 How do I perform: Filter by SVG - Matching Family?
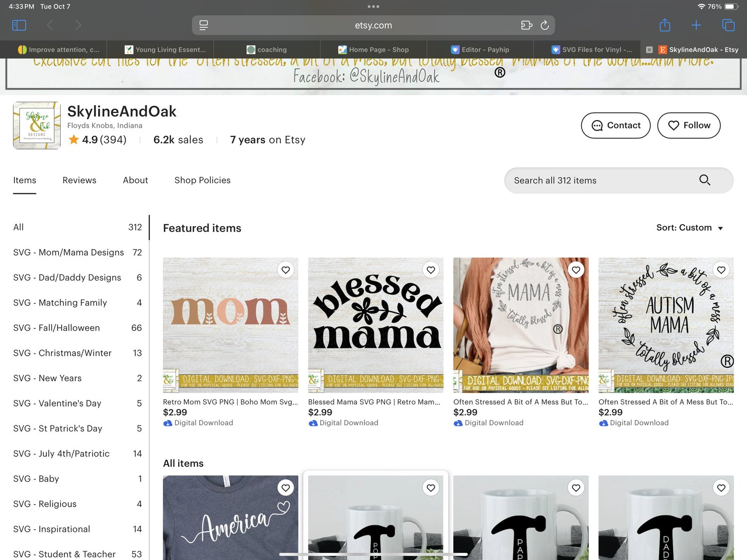tap(78, 303)
